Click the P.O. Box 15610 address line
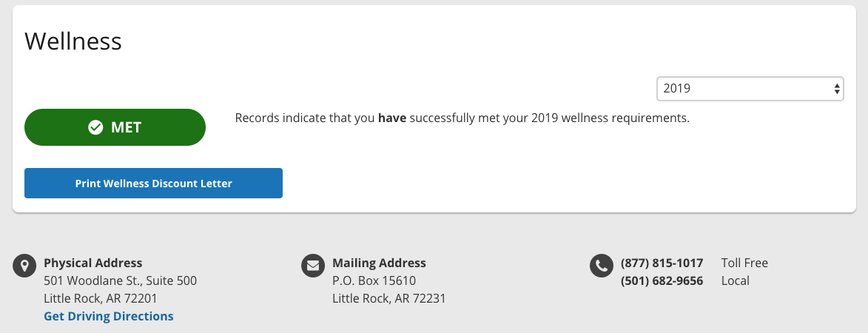This screenshot has height=333, width=868. tap(374, 281)
